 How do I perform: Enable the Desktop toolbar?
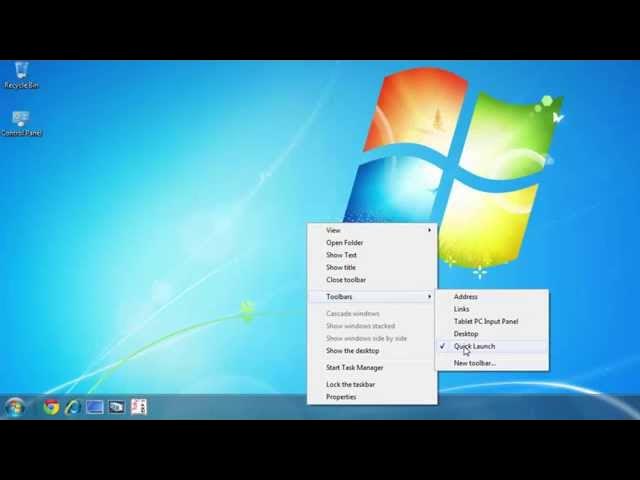click(492, 334)
